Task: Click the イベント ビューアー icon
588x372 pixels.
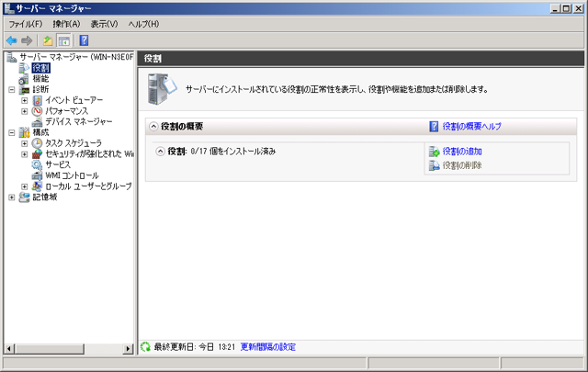Action: pyautogui.click(x=37, y=100)
